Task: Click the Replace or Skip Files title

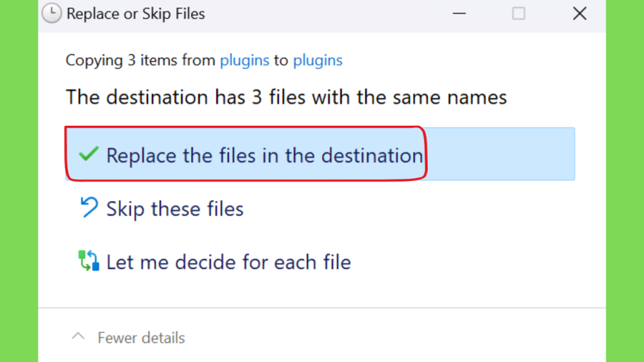Action: click(136, 14)
